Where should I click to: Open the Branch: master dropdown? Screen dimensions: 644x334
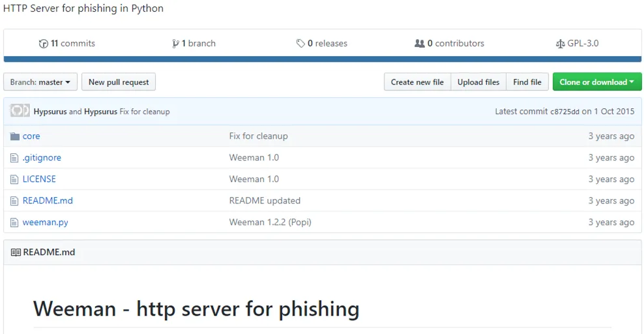point(40,82)
